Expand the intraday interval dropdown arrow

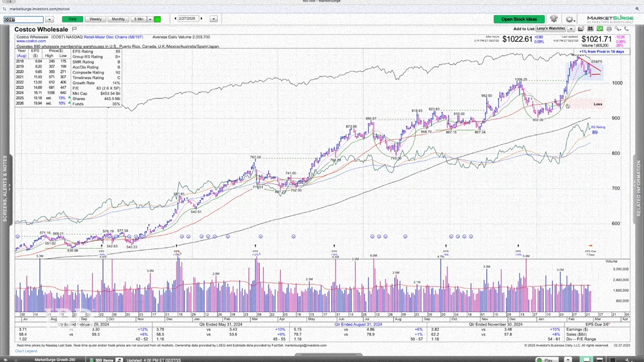tap(149, 19)
